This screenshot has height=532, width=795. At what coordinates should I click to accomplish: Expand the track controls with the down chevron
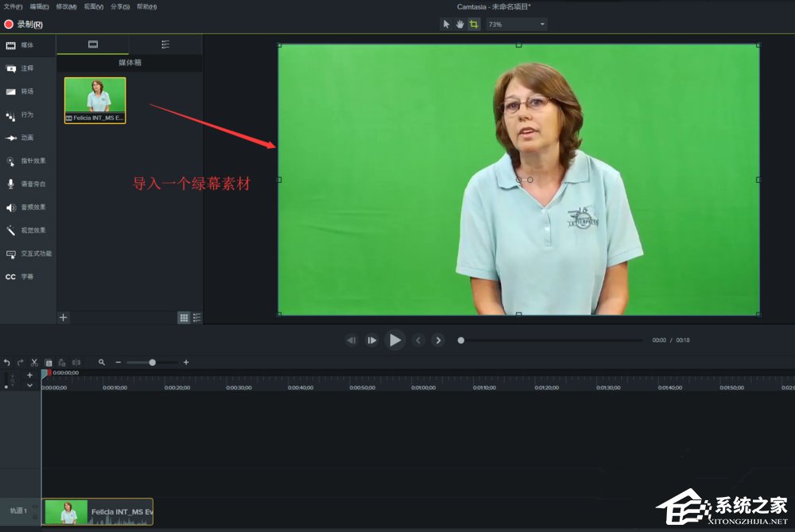coord(30,385)
